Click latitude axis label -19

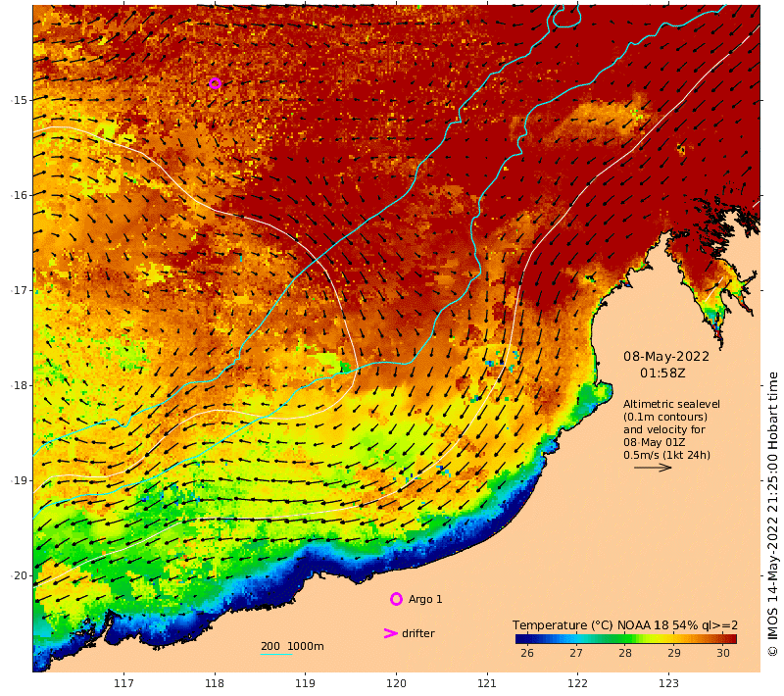[x=20, y=480]
